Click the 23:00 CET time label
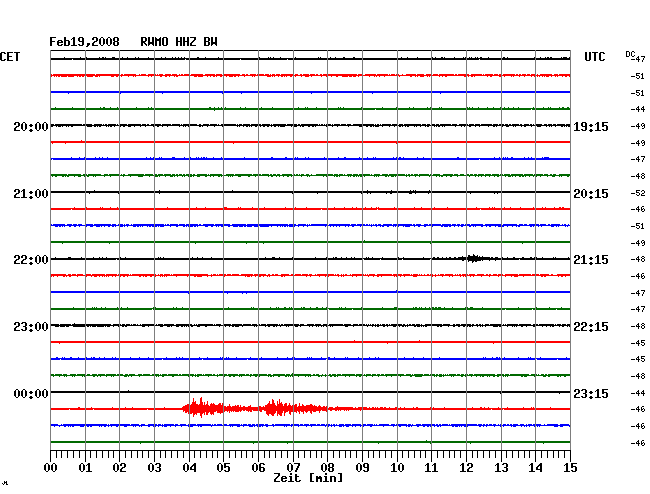This screenshot has width=650, height=494. click(31, 327)
